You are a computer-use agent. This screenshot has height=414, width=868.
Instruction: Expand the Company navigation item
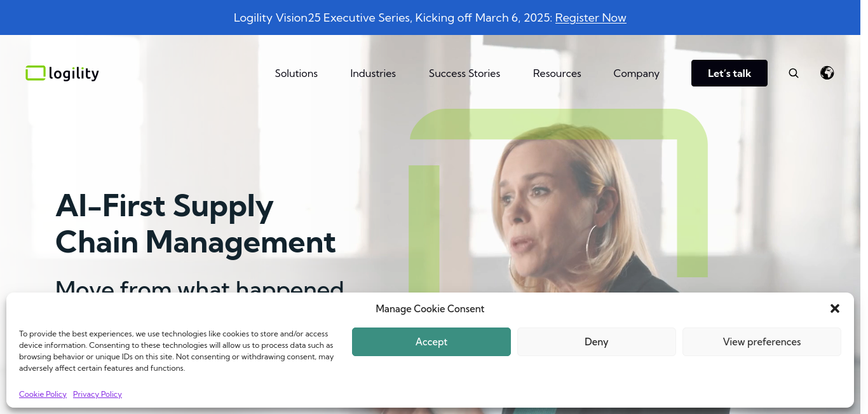click(x=636, y=73)
